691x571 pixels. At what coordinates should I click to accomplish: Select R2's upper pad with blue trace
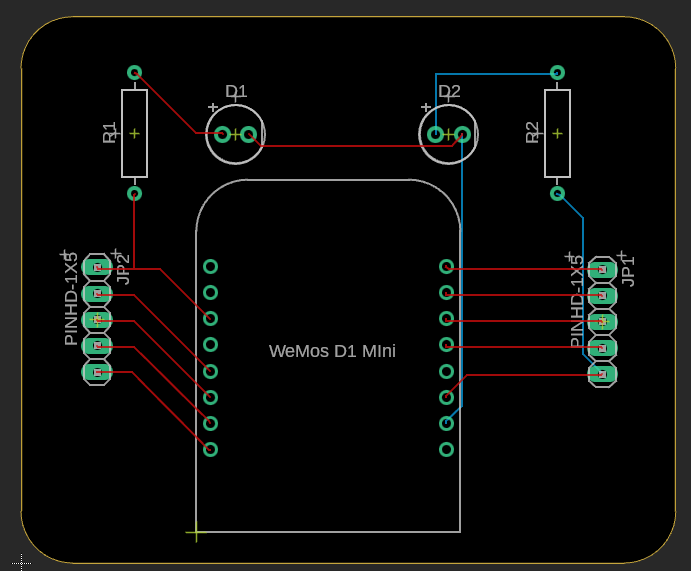[557, 72]
